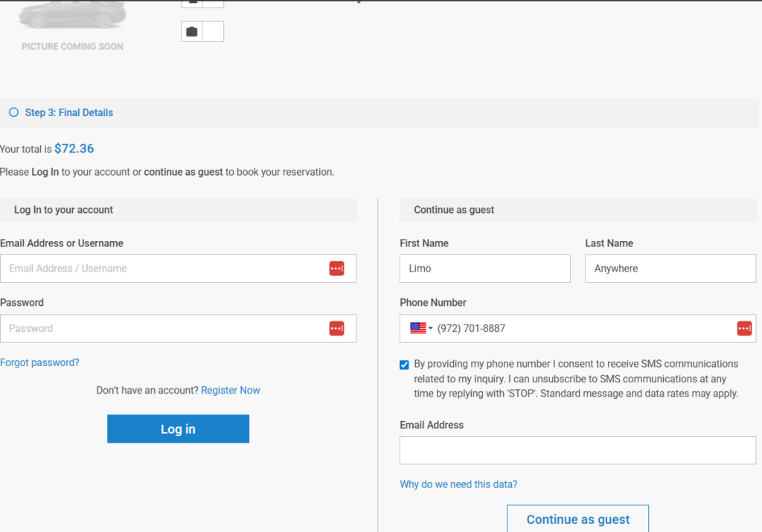
Task: Click password manager icon in Email/Username field
Action: [x=336, y=269]
